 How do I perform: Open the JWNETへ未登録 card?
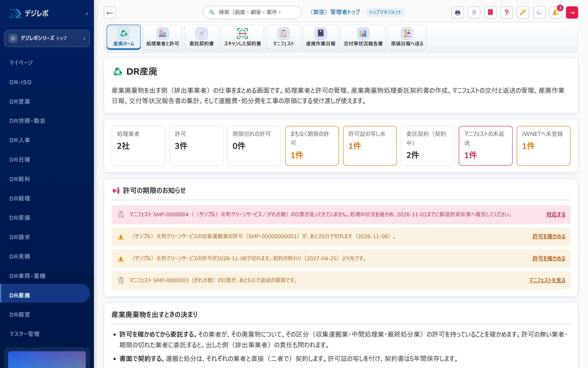tap(543, 146)
